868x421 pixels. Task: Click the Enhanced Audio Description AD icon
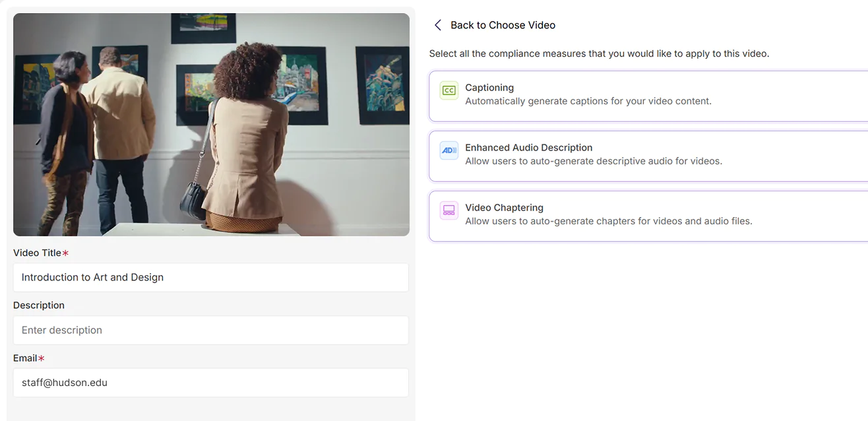[449, 150]
